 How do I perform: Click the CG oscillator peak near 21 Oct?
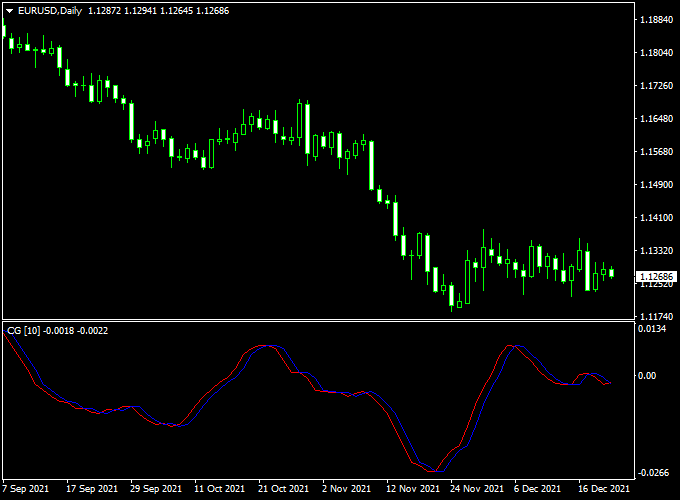pos(264,346)
